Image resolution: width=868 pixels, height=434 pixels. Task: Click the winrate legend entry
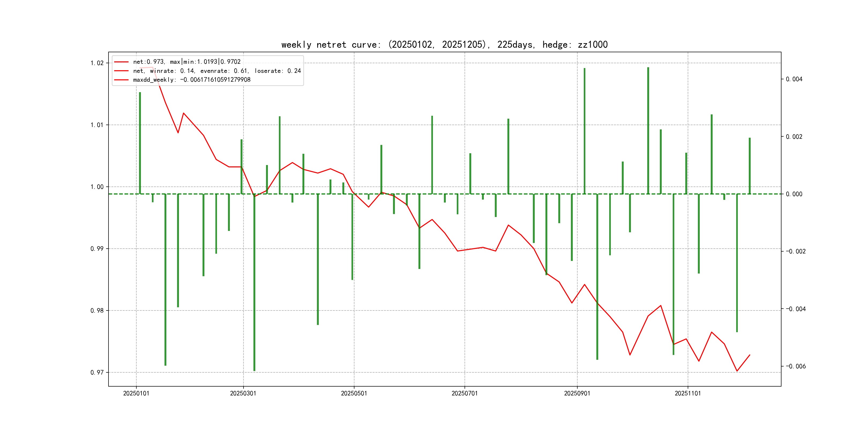pyautogui.click(x=217, y=71)
